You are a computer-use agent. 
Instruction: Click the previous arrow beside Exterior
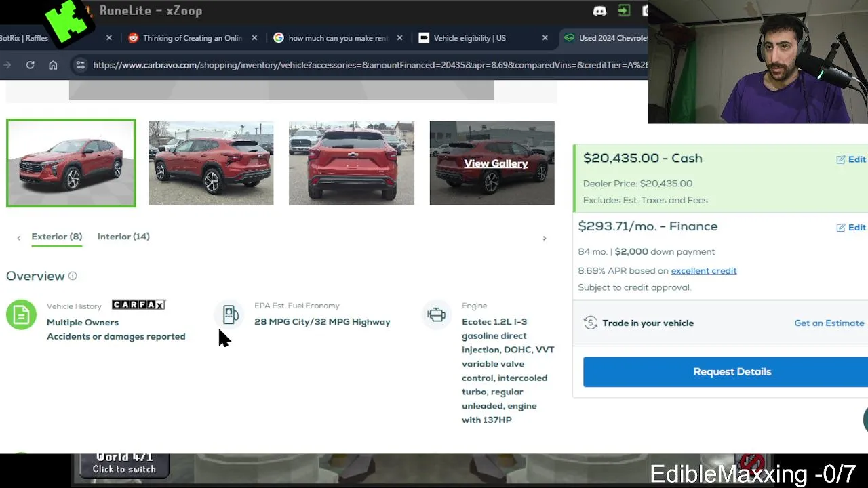(18, 238)
